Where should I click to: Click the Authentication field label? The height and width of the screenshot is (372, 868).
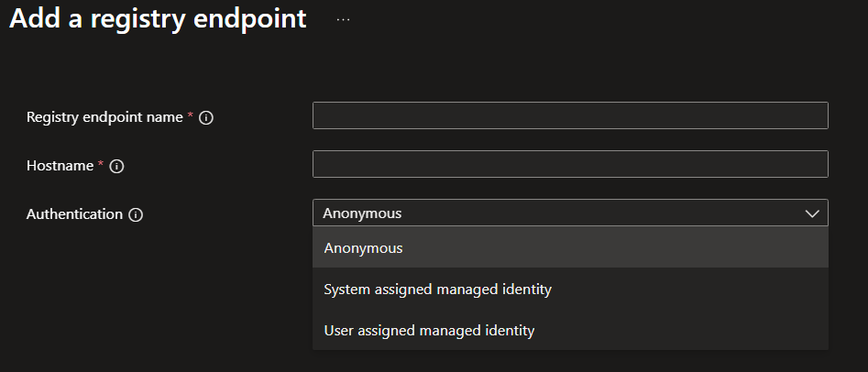74,214
